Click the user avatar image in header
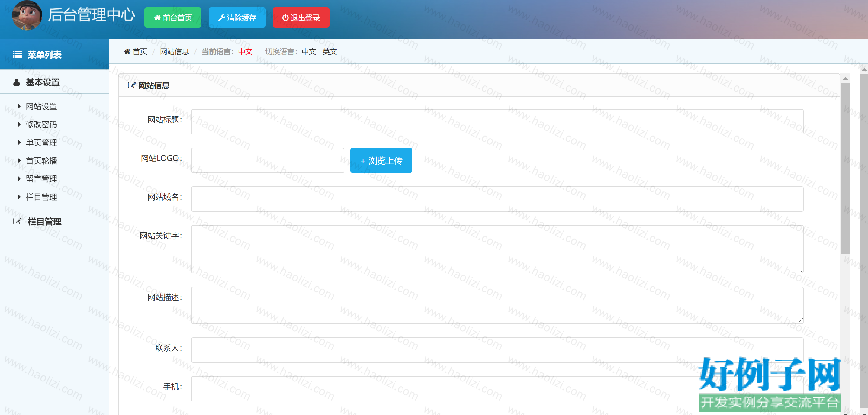The image size is (868, 415). 27,15
